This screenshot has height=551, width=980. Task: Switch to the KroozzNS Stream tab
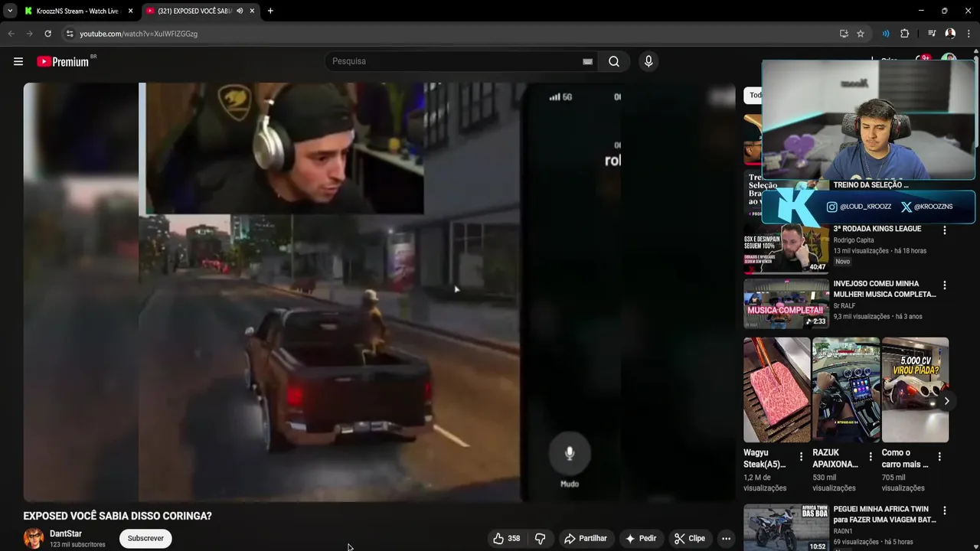point(78,11)
